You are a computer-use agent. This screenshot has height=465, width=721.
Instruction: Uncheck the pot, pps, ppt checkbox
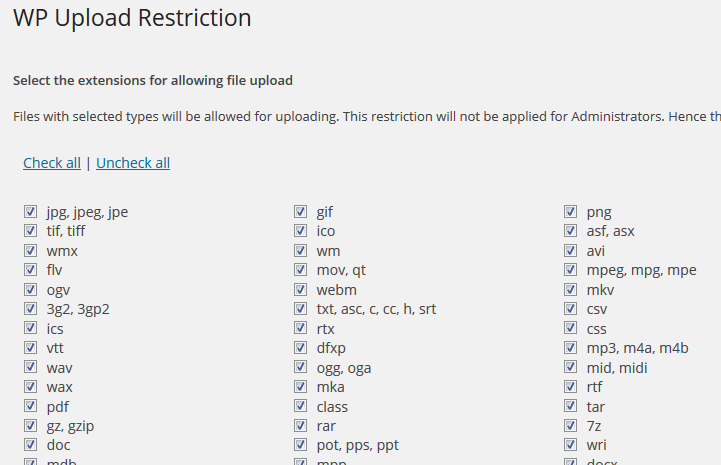tap(300, 445)
